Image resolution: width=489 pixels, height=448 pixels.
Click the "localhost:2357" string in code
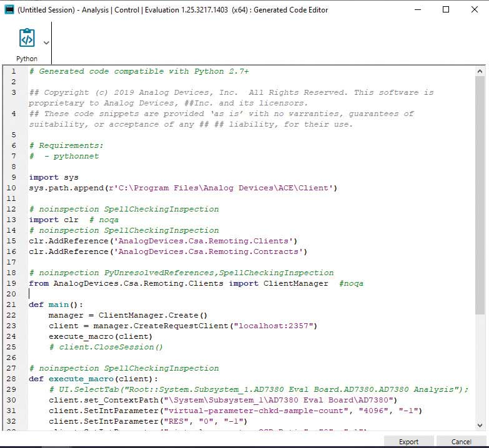275,326
